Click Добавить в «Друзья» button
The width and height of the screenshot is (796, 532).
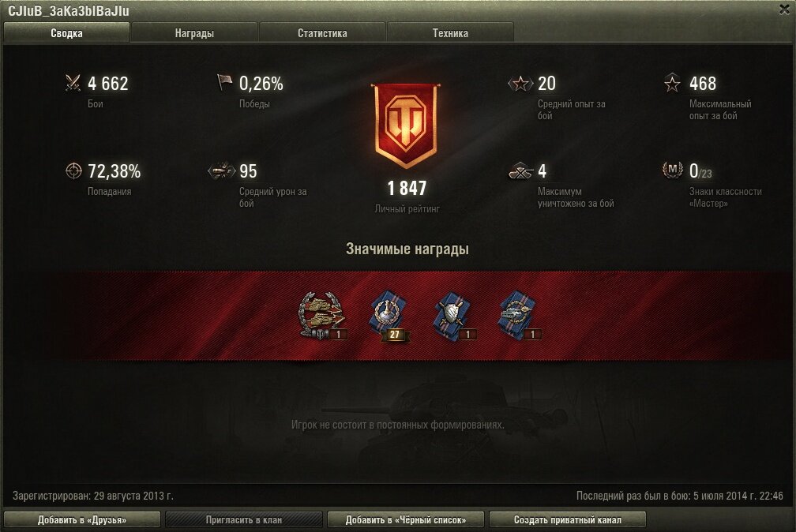pos(82,520)
